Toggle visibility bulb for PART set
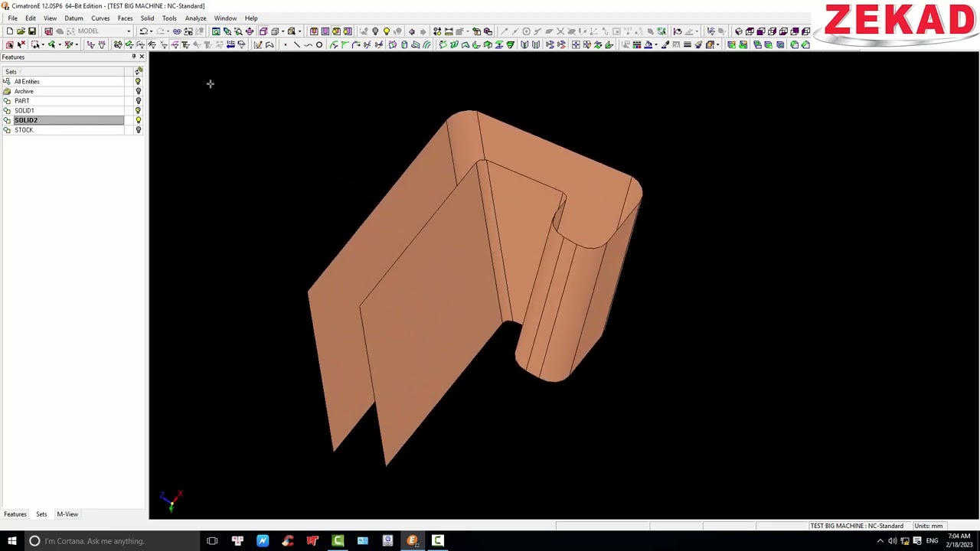 click(138, 101)
